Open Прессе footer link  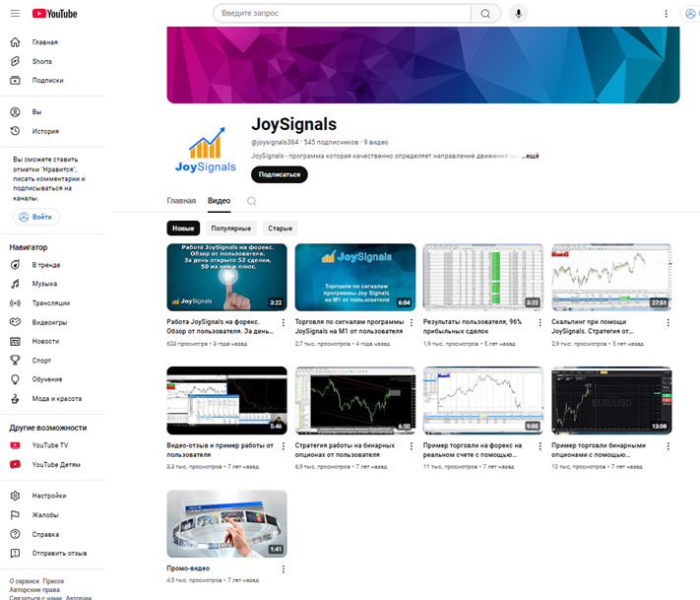[53, 581]
